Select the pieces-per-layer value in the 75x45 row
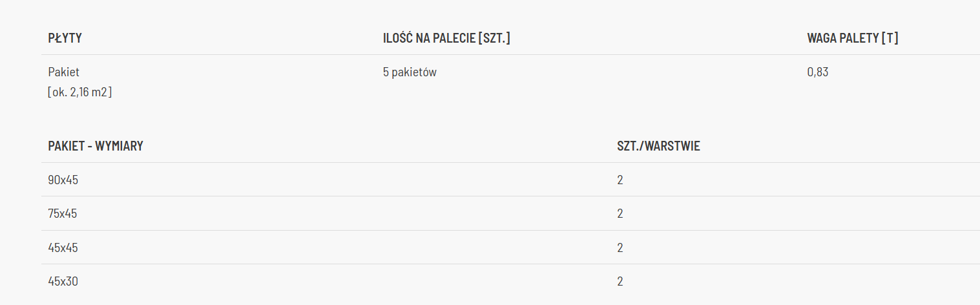Screen dimensions: 980x305 click(x=620, y=213)
